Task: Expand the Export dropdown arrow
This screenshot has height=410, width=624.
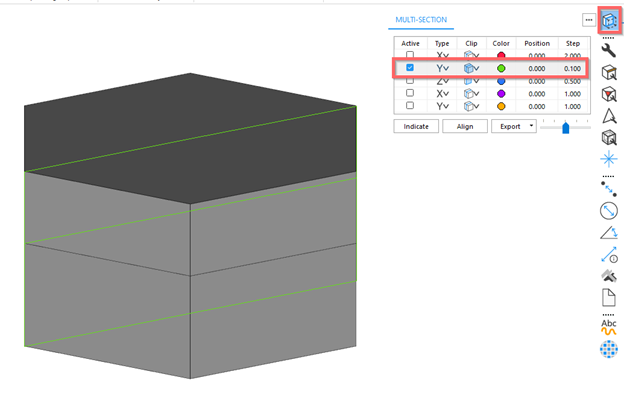Action: coord(531,127)
